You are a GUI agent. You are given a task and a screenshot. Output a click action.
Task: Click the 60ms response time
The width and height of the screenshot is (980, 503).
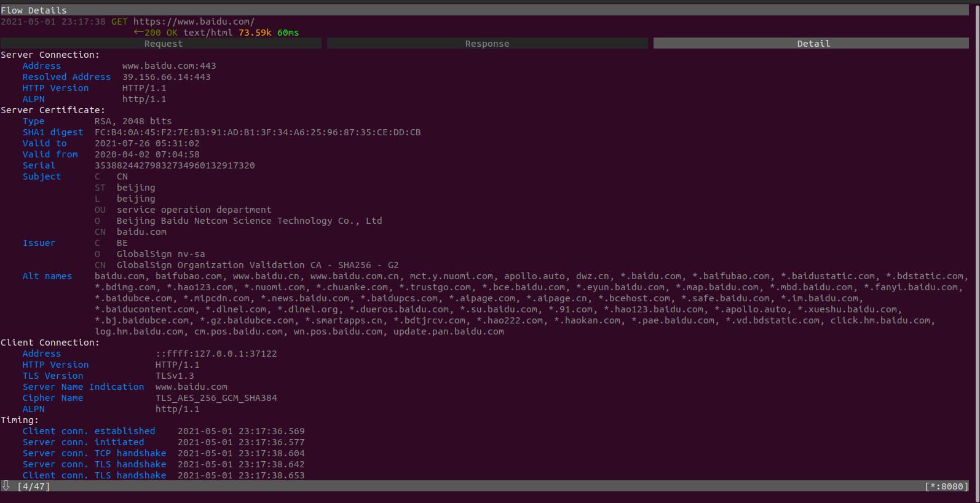tap(288, 33)
